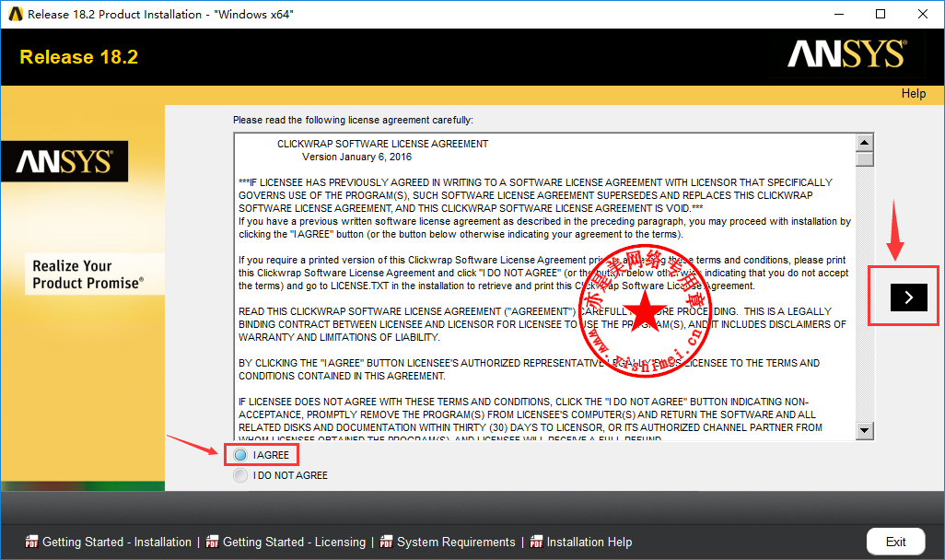
Task: Close the installer window
Action: coord(923,14)
